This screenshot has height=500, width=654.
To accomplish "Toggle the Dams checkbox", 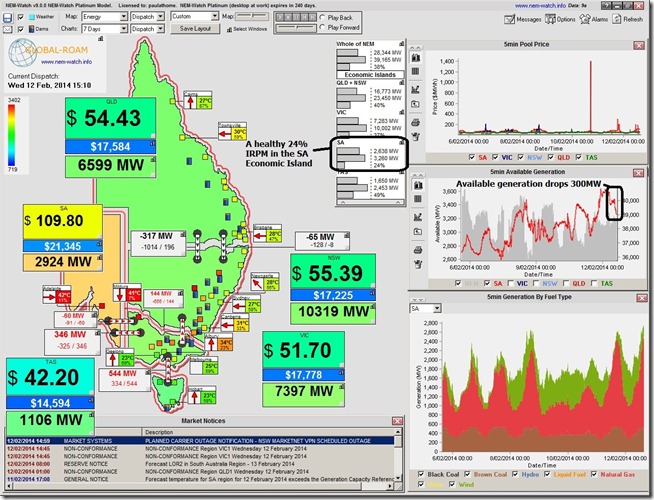I will (21, 29).
